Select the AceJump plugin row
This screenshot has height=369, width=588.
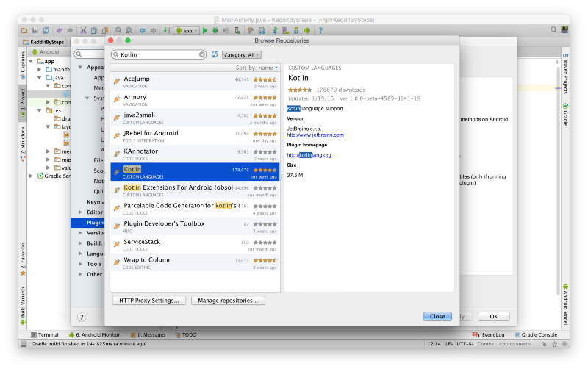195,82
